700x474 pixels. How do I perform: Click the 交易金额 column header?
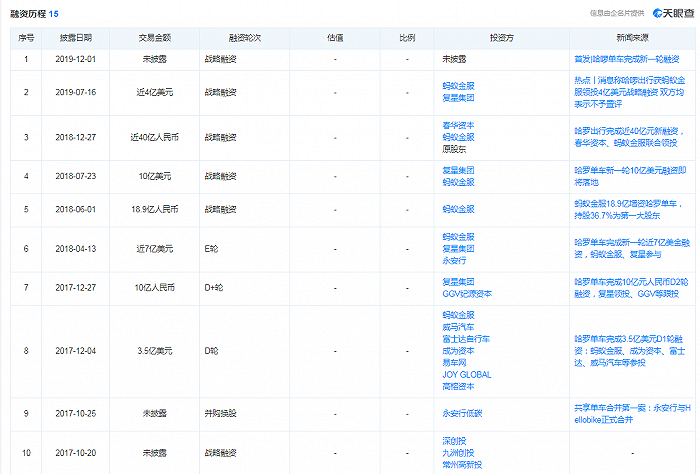click(154, 38)
